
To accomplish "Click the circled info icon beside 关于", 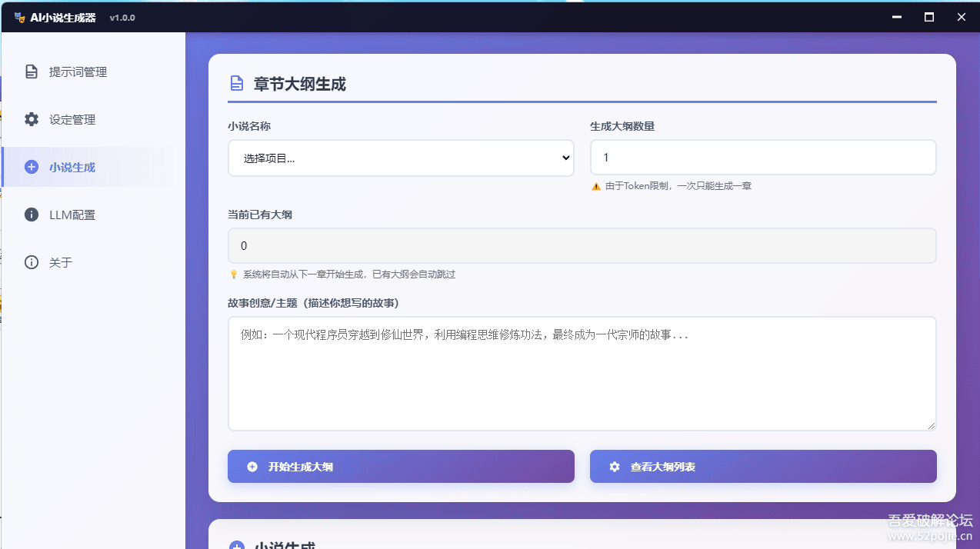I will (31, 261).
